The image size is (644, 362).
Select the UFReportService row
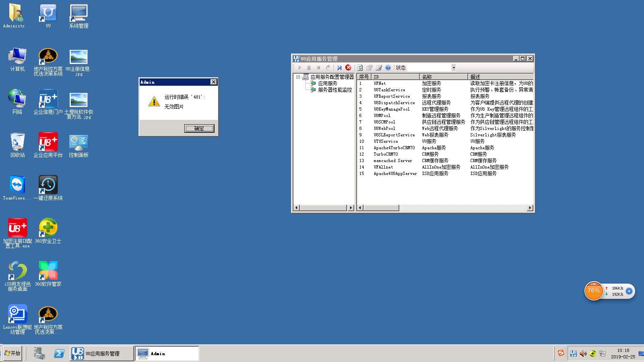pyautogui.click(x=446, y=96)
